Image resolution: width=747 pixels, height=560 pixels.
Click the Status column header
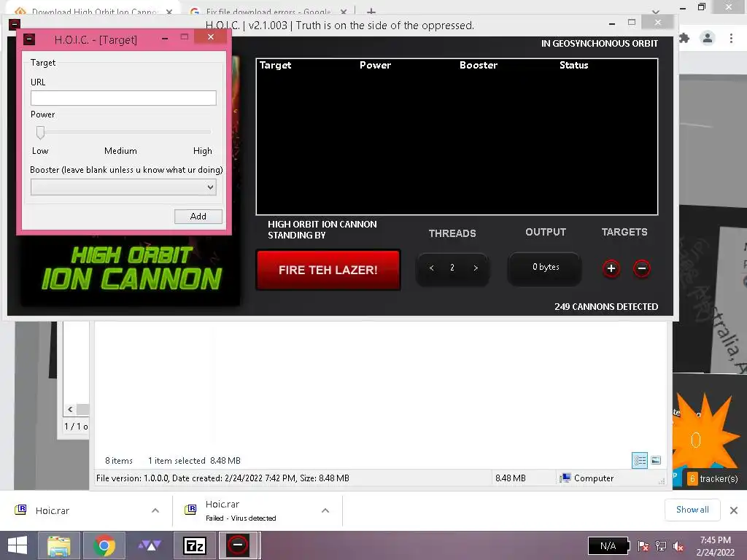[x=573, y=65]
